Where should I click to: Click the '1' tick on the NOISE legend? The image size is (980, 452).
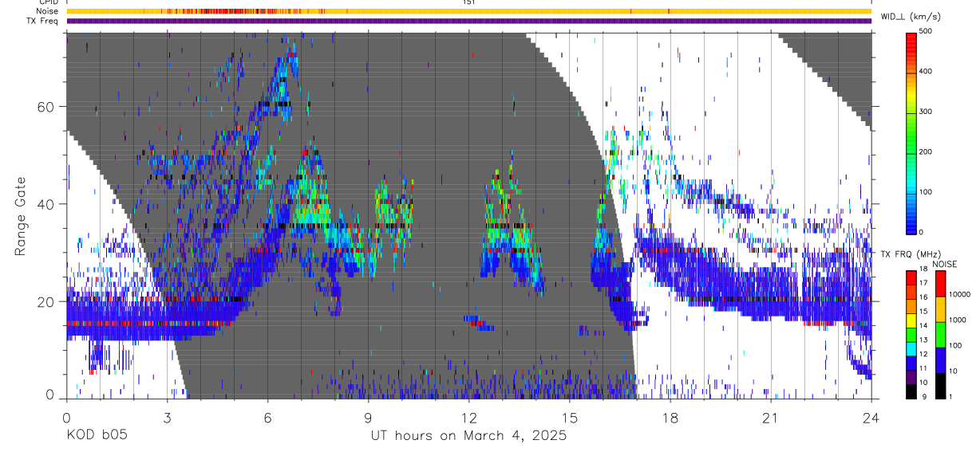click(x=951, y=396)
